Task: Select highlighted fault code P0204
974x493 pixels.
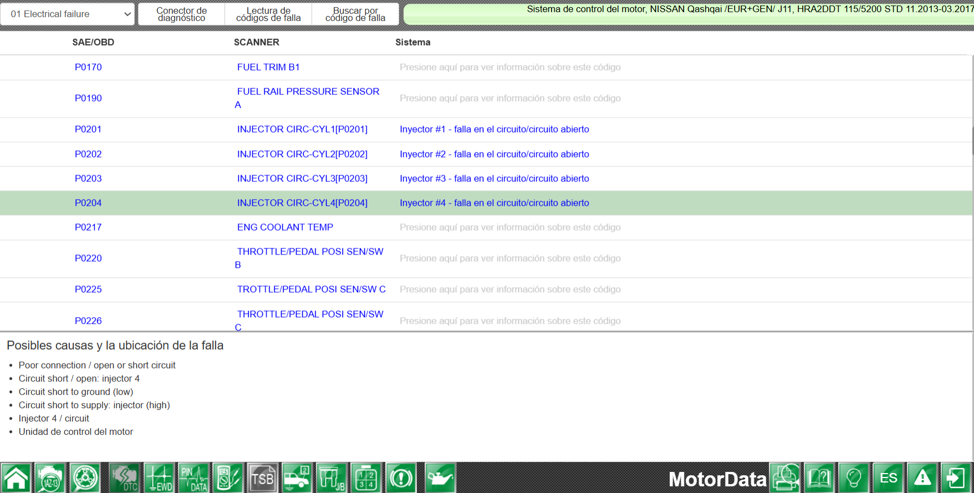Action: pyautogui.click(x=88, y=202)
